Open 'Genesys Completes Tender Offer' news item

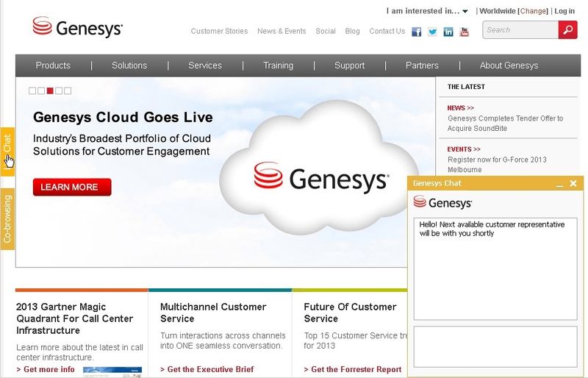(505, 123)
